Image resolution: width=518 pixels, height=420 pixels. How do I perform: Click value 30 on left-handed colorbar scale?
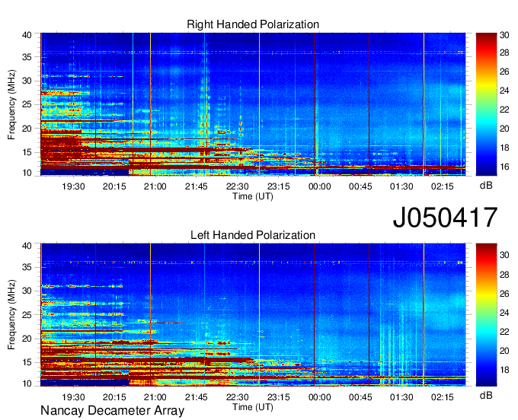(x=504, y=255)
